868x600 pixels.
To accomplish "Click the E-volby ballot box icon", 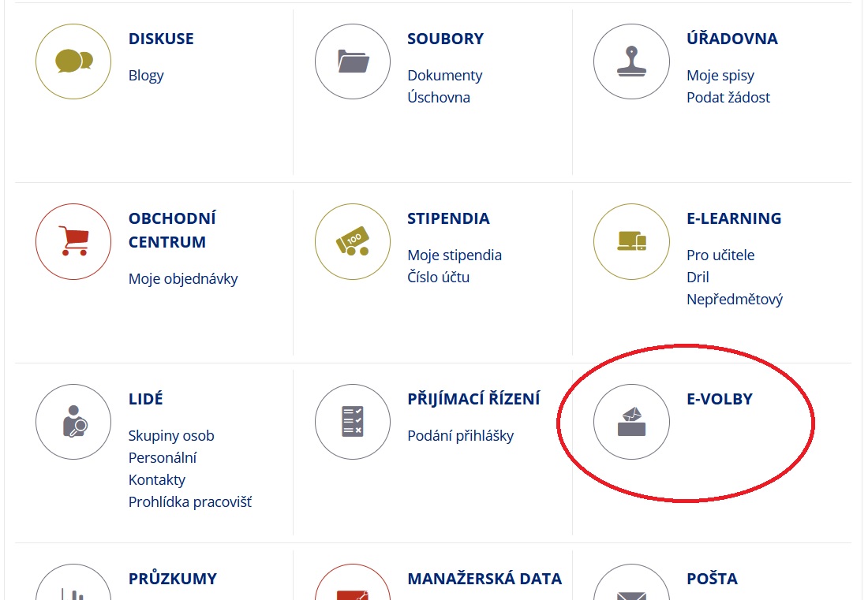I will tap(631, 422).
